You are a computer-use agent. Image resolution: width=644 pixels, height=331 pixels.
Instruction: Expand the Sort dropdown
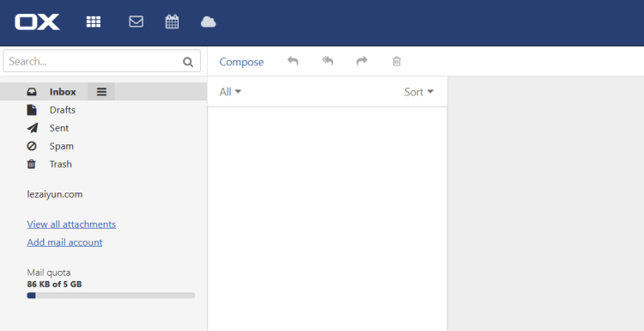pyautogui.click(x=419, y=92)
